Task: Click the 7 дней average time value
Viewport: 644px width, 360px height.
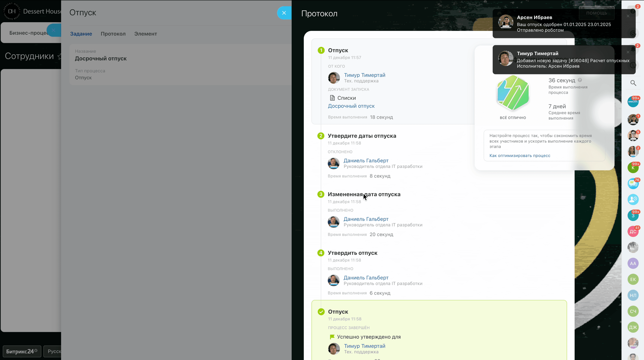Action: click(557, 106)
